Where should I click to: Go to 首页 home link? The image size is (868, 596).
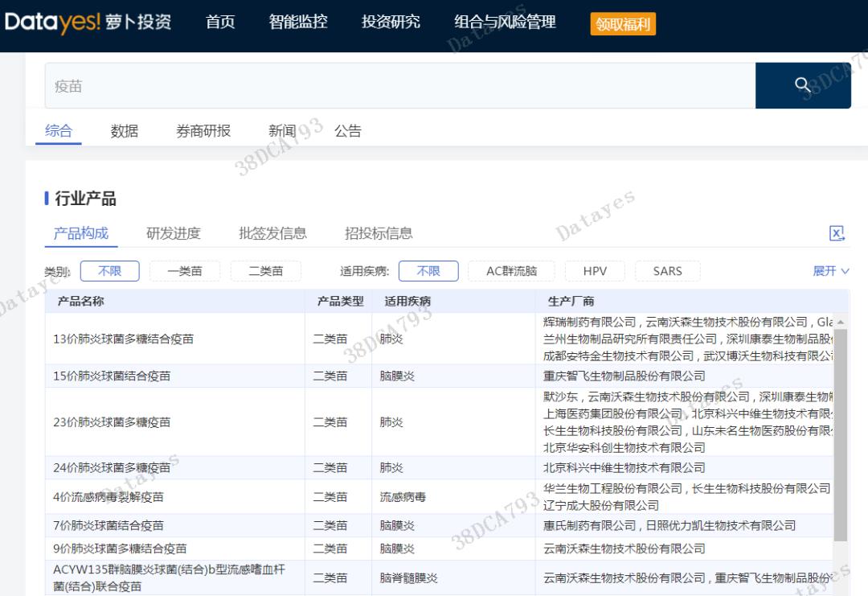coord(220,22)
